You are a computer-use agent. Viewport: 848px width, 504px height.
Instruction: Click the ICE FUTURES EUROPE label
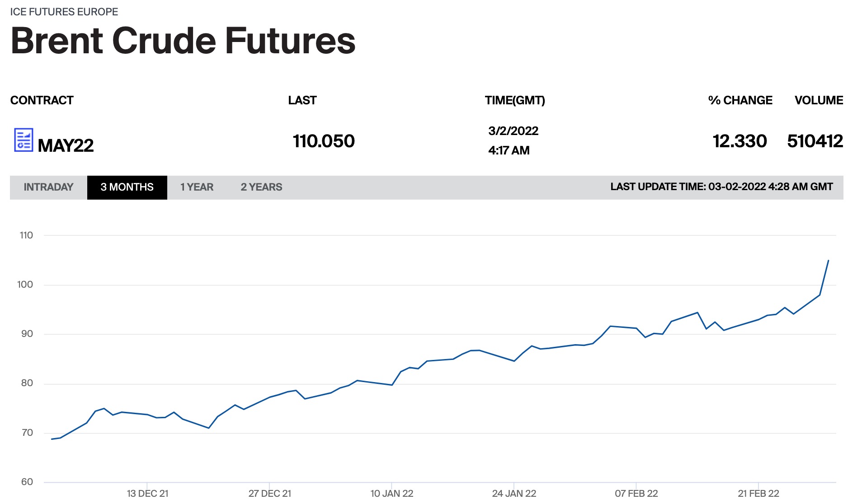[64, 12]
